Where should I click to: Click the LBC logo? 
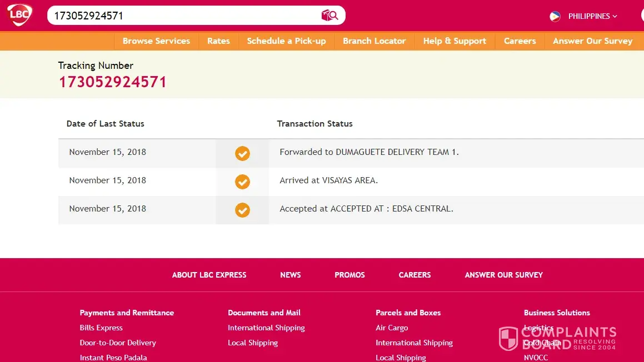coord(19,15)
